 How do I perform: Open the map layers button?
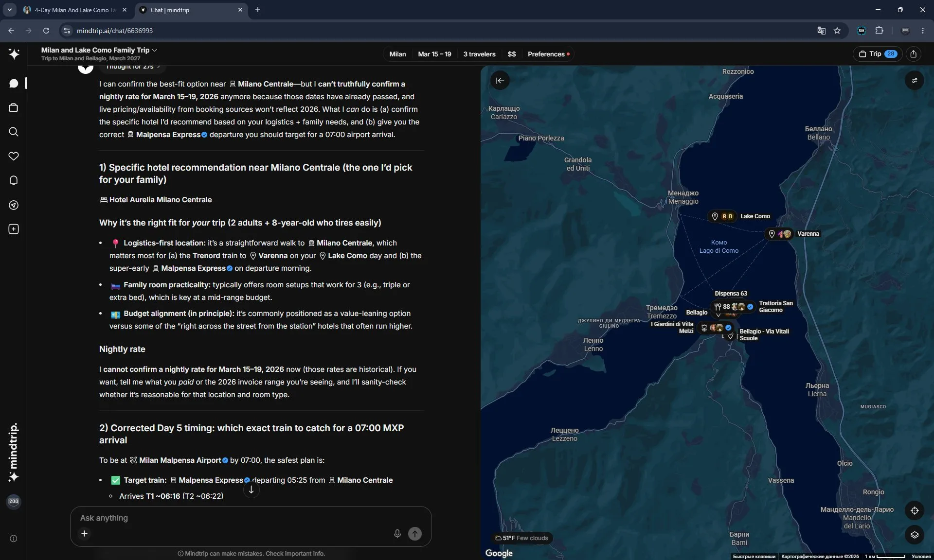coord(915,535)
